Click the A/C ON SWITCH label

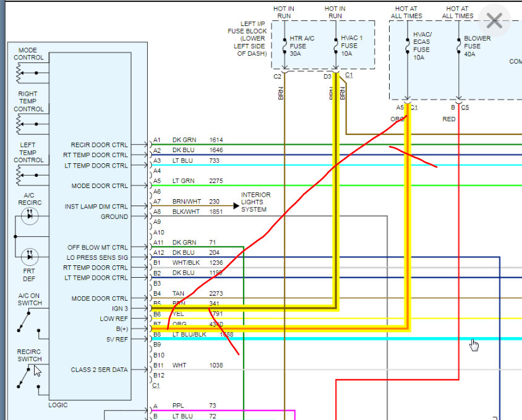point(30,299)
